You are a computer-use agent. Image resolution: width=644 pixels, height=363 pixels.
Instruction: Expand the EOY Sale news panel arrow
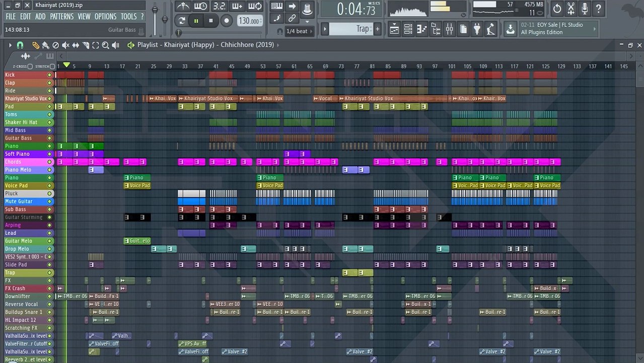click(594, 29)
